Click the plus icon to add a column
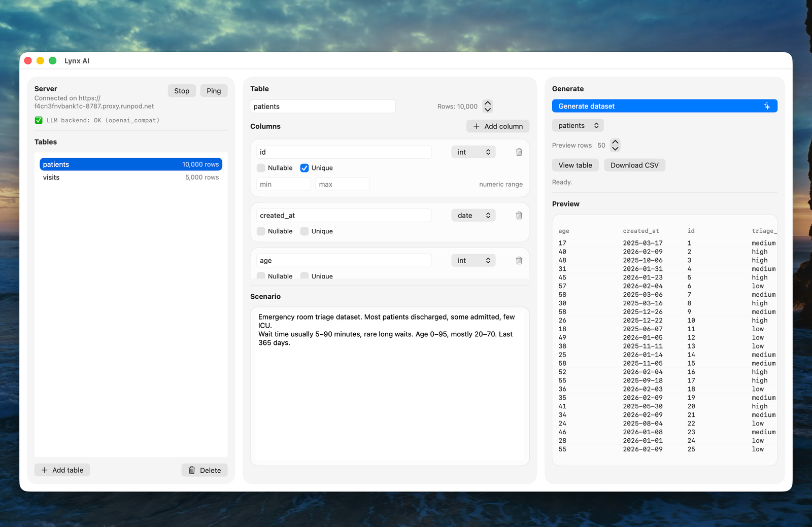 click(x=476, y=126)
